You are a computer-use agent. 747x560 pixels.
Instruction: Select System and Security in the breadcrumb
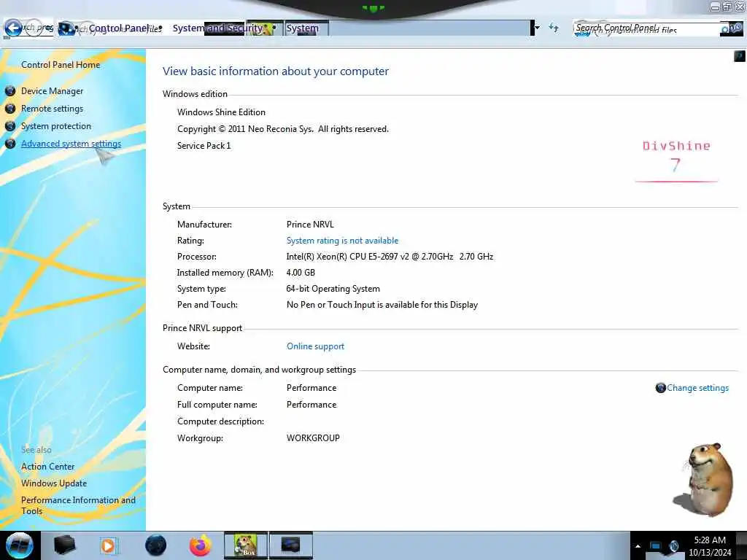click(217, 28)
